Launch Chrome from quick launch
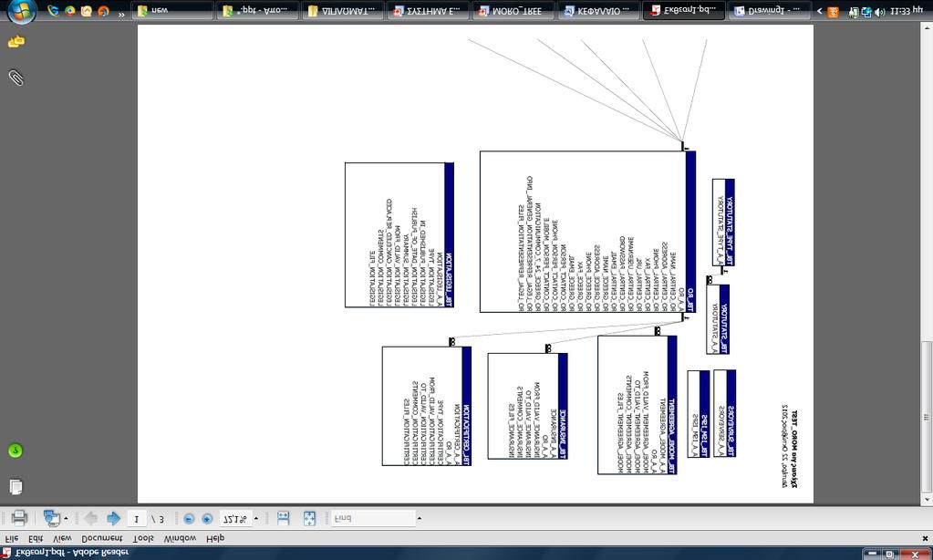933x560 pixels. (69, 11)
